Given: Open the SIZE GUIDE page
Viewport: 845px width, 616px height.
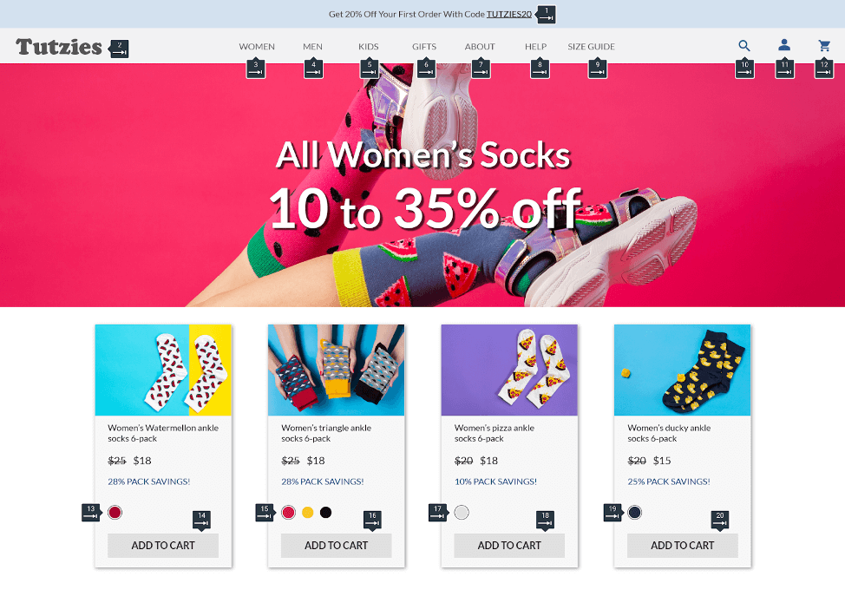Looking at the screenshot, I should tap(591, 46).
